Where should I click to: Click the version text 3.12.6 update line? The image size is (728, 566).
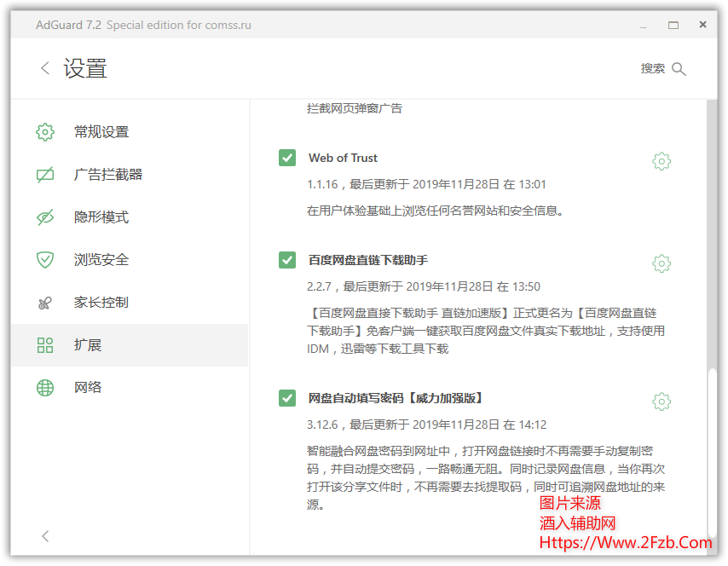coord(427,424)
